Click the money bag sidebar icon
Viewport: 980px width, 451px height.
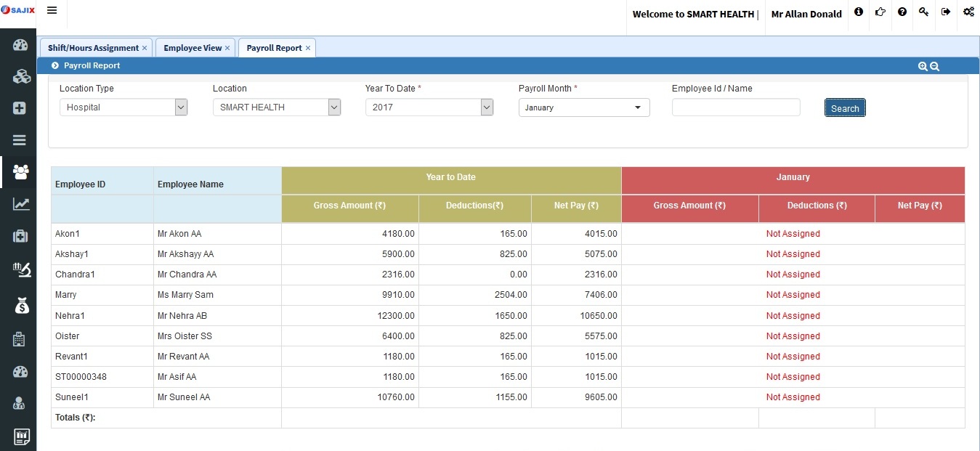(20, 306)
